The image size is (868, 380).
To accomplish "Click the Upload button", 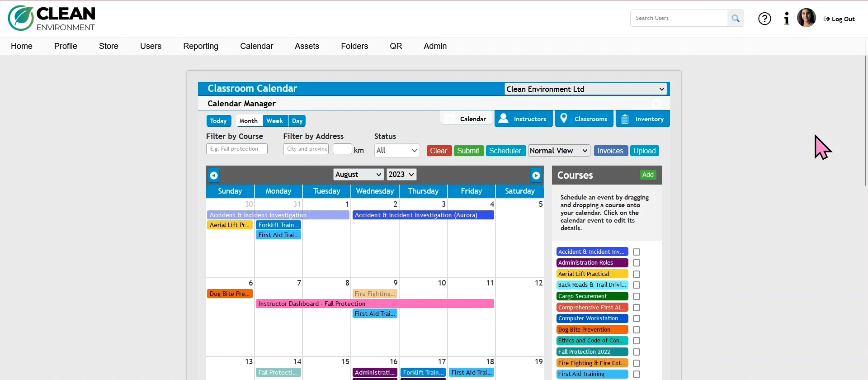I will tap(645, 151).
